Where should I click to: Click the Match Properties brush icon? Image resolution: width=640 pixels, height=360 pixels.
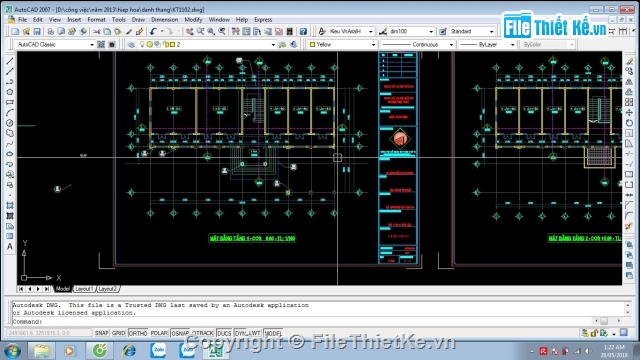point(140,31)
